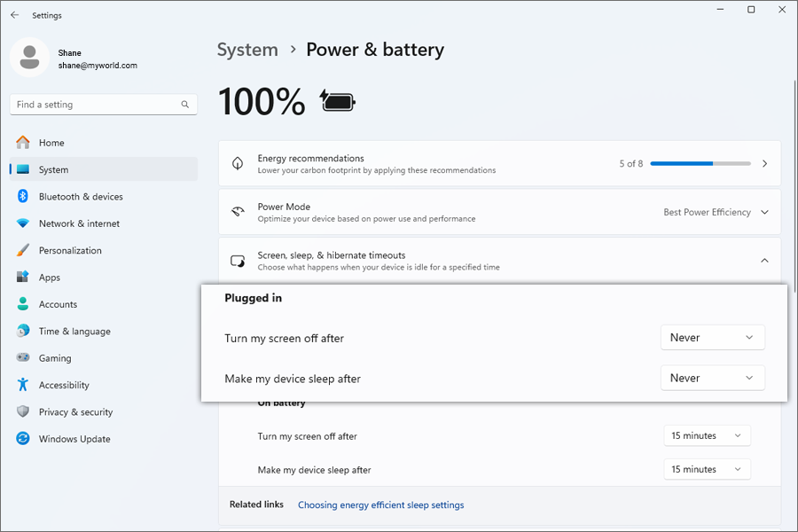Click the Find a setting search box
The height and width of the screenshot is (532, 798).
pos(97,105)
